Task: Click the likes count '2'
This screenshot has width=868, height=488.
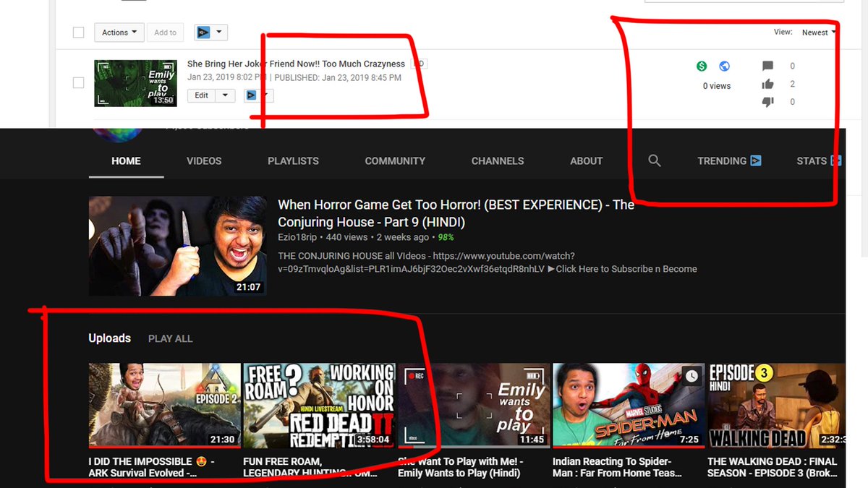Action: pos(792,84)
